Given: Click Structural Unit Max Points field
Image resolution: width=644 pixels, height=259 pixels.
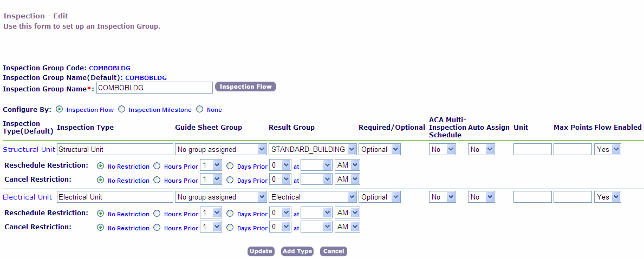Looking at the screenshot, I should [x=573, y=150].
